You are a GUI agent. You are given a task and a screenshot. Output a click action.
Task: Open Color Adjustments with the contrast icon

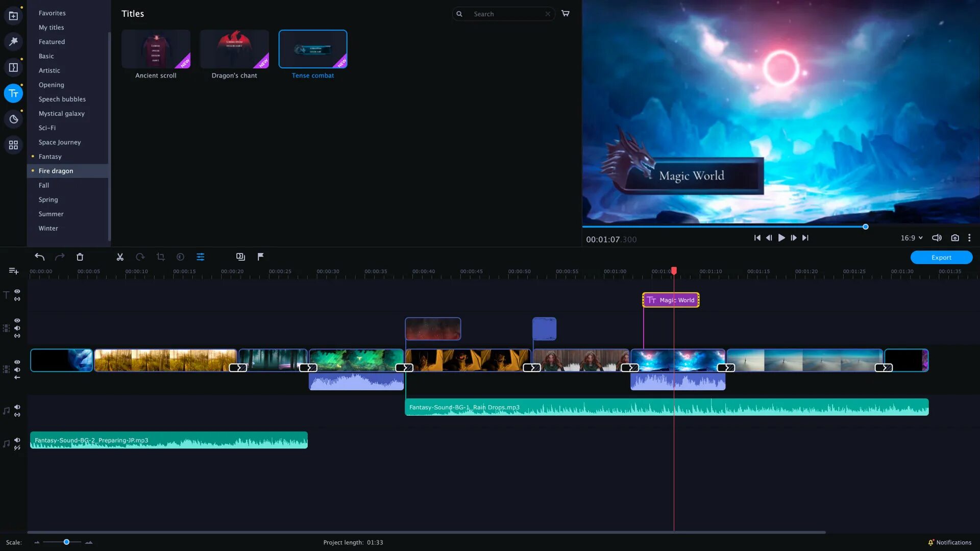180,257
